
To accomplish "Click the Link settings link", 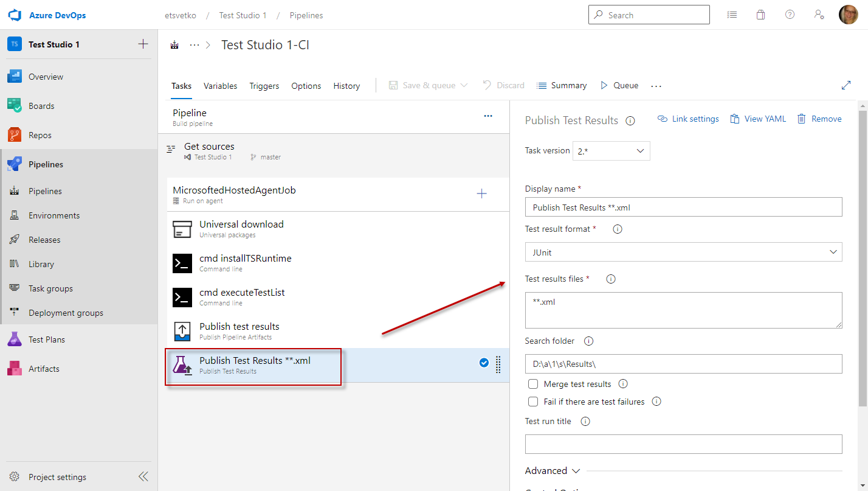I will tap(688, 119).
